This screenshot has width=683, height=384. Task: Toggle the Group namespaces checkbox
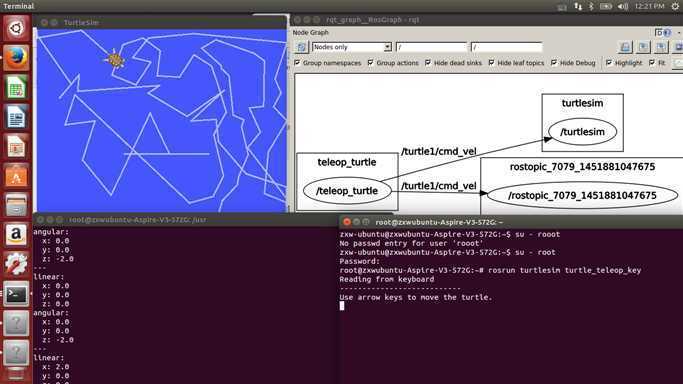click(297, 63)
